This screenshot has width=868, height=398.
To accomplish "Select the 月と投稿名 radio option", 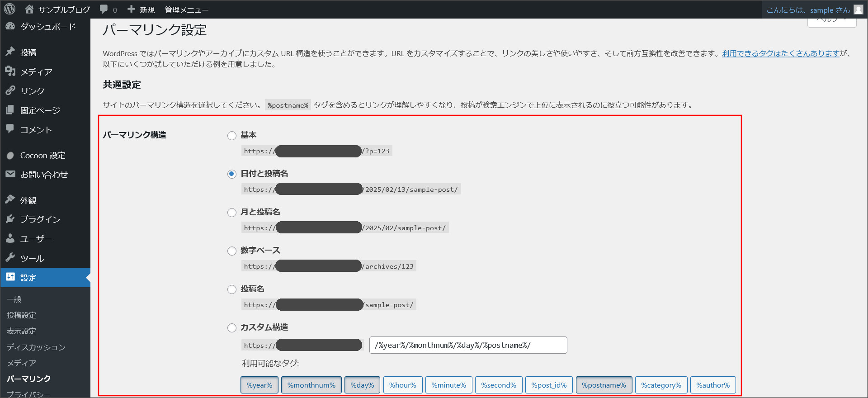I will pyautogui.click(x=232, y=213).
